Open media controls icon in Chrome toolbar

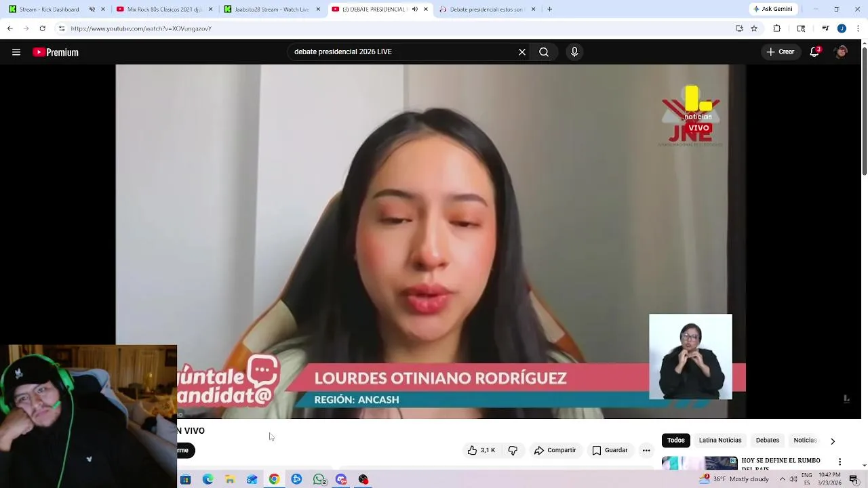click(x=825, y=28)
